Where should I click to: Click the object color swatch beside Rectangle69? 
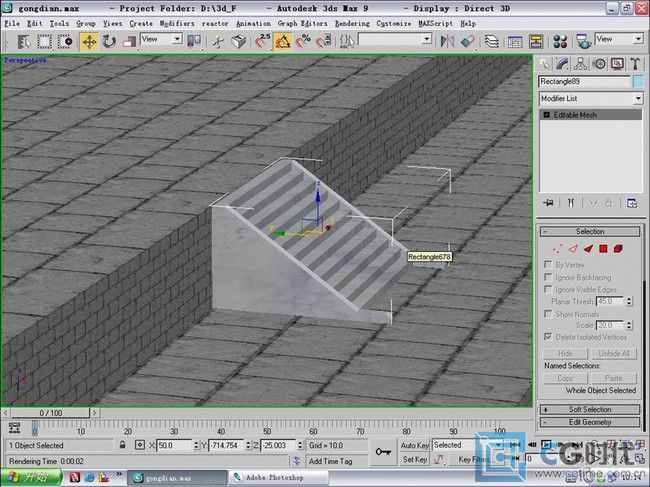click(637, 81)
